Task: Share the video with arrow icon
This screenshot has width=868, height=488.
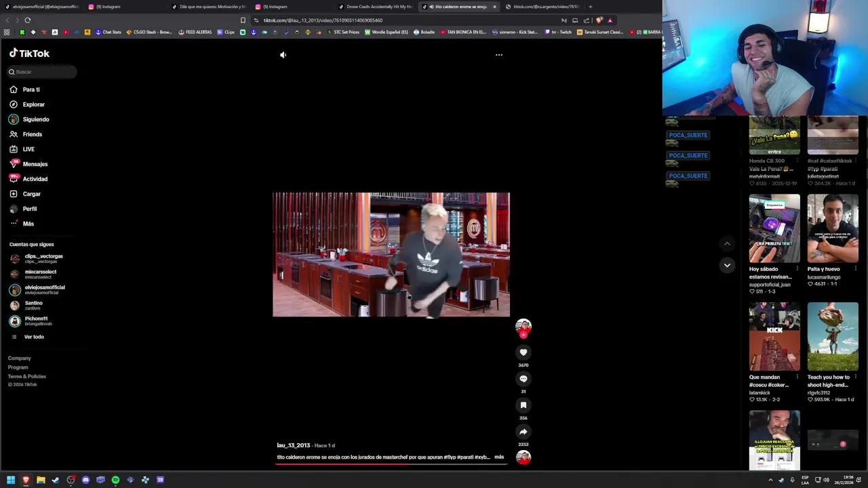Action: [523, 432]
